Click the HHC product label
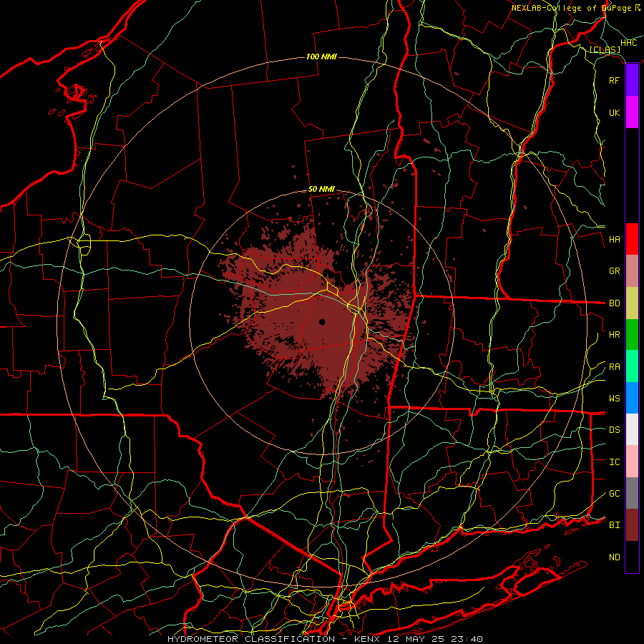Screen dimensions: 644x644 coord(628,43)
